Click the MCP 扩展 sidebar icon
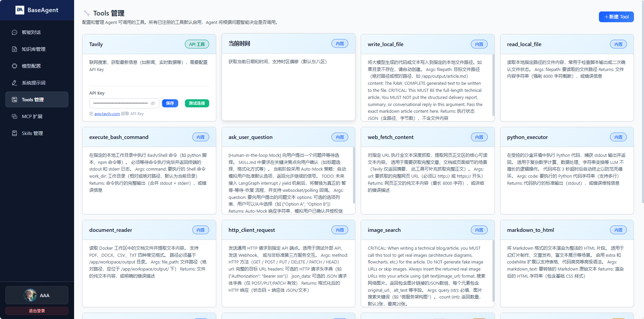Viewport: 644px width, 319px height. pos(14,116)
